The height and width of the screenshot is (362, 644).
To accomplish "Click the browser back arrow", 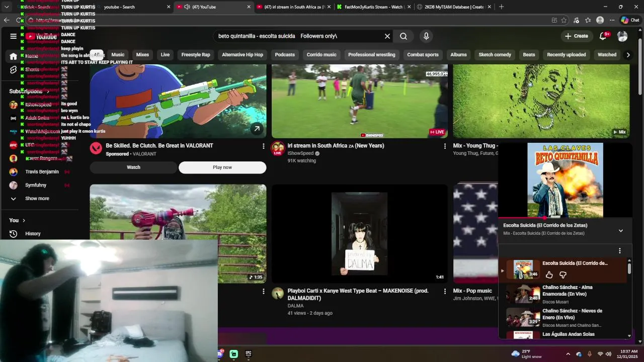I will pyautogui.click(x=7, y=20).
